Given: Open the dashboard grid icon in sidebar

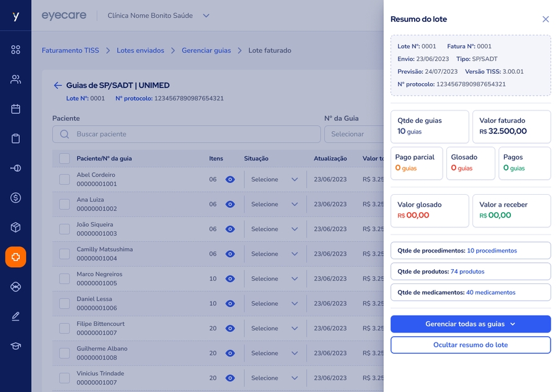Looking at the screenshot, I should click(x=15, y=50).
